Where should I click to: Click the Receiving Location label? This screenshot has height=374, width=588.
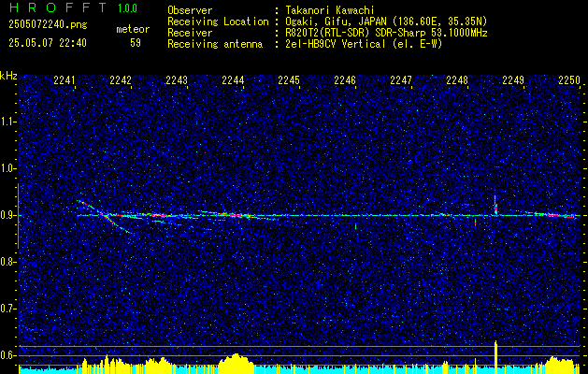tap(218, 22)
